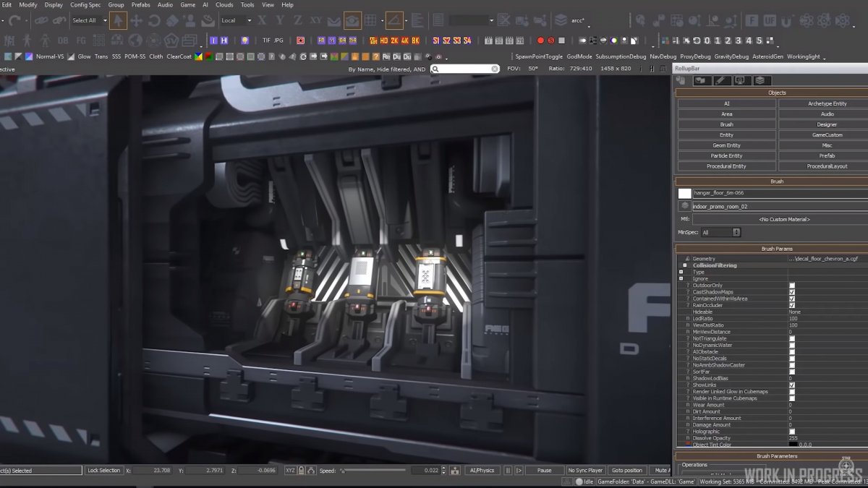This screenshot has height=488, width=868.
Task: Click the S1 preset icon
Action: tap(436, 40)
